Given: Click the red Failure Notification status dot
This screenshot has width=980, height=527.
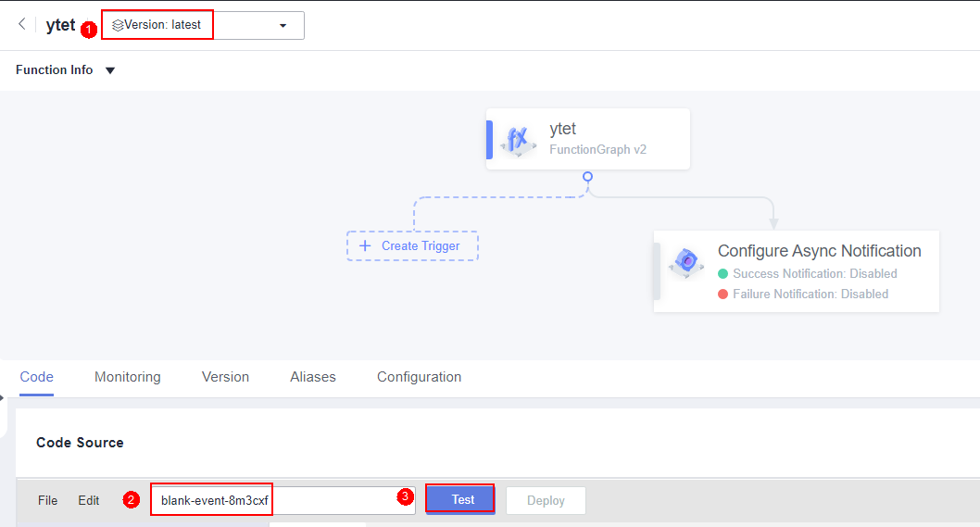Looking at the screenshot, I should tap(723, 295).
